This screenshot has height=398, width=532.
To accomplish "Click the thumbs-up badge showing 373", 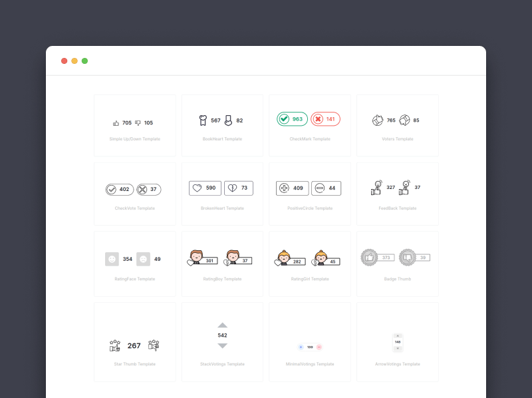I will pos(378,258).
